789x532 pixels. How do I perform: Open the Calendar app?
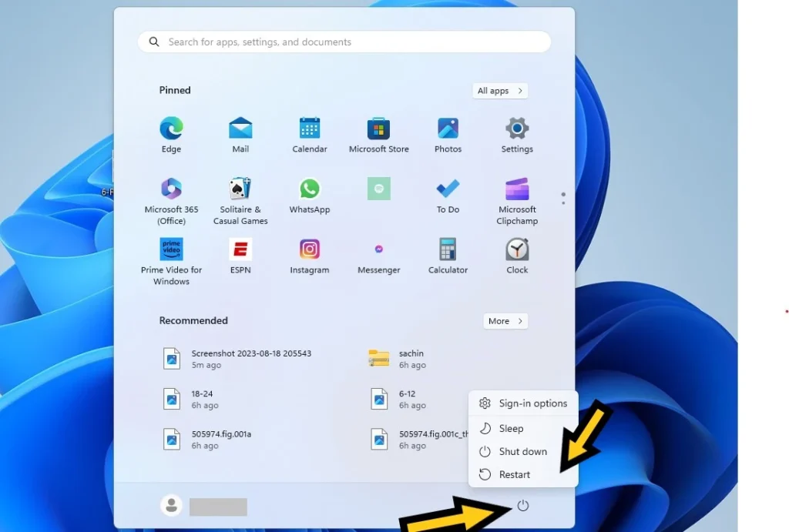(x=310, y=134)
